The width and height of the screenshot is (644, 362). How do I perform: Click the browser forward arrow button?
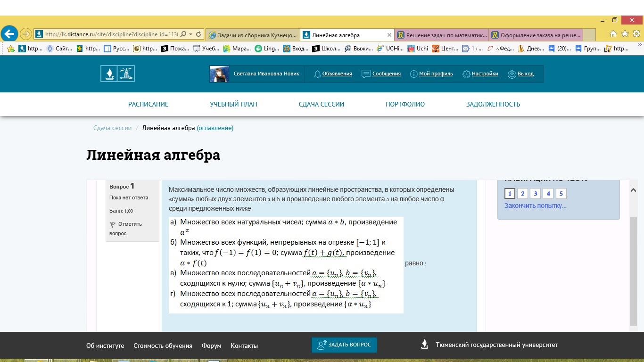point(25,34)
